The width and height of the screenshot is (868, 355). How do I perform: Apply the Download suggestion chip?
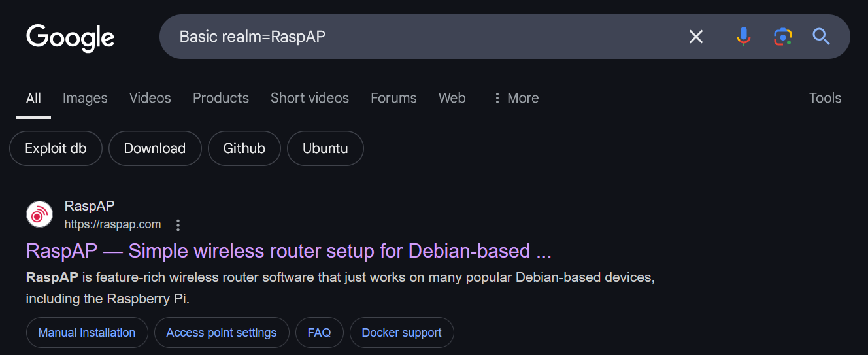(155, 148)
